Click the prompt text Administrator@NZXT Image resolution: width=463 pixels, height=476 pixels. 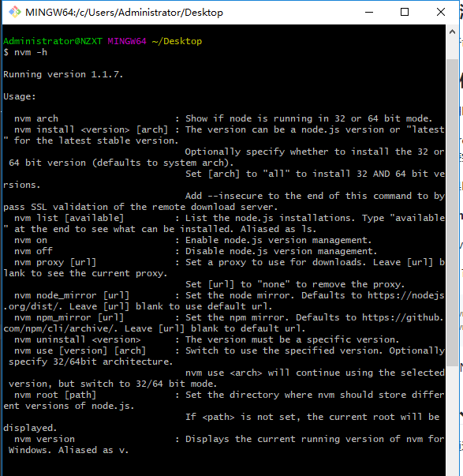[x=53, y=41]
